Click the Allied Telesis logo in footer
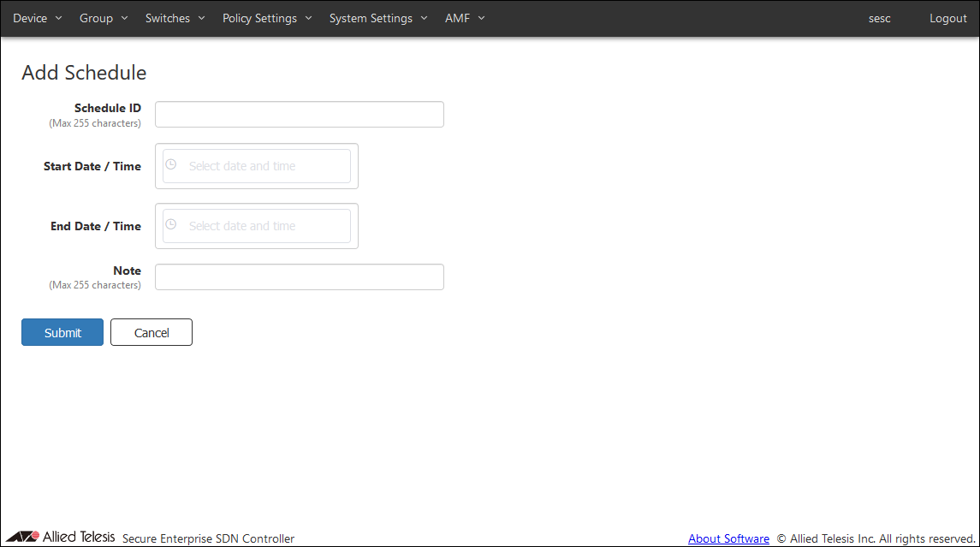Screen dimensions: 980x547 tap(60, 538)
